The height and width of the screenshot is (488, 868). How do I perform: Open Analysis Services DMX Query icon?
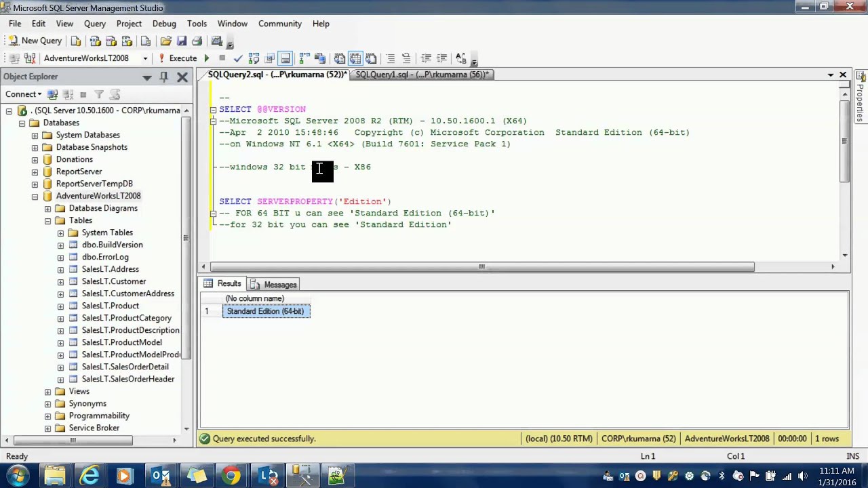tap(111, 41)
